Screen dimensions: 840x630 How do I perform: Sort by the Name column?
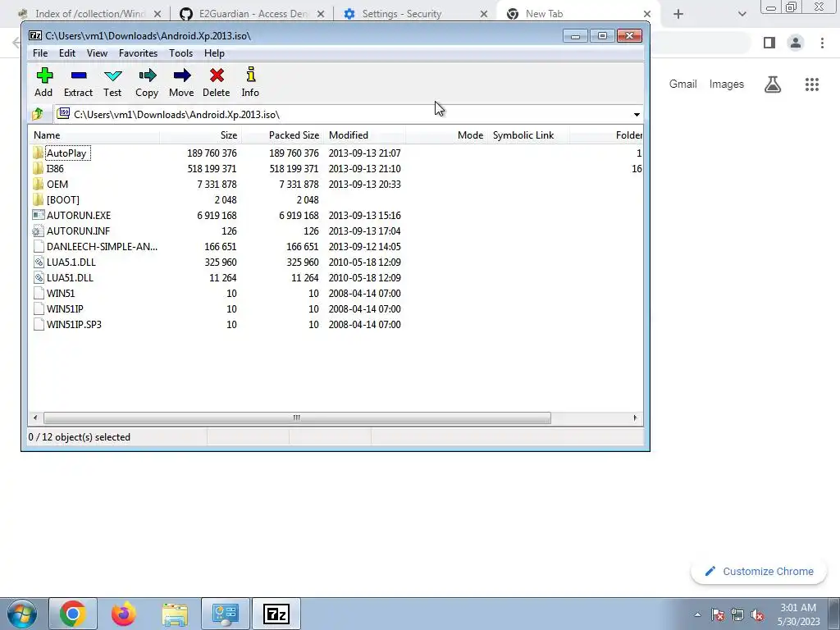[94, 135]
